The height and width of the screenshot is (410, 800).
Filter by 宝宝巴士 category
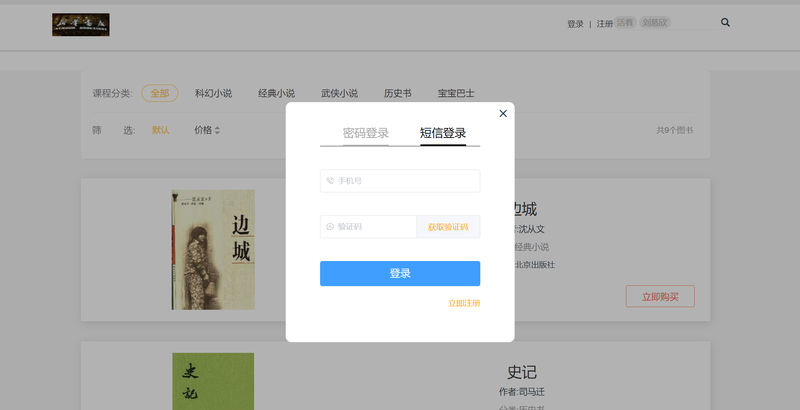pos(456,93)
